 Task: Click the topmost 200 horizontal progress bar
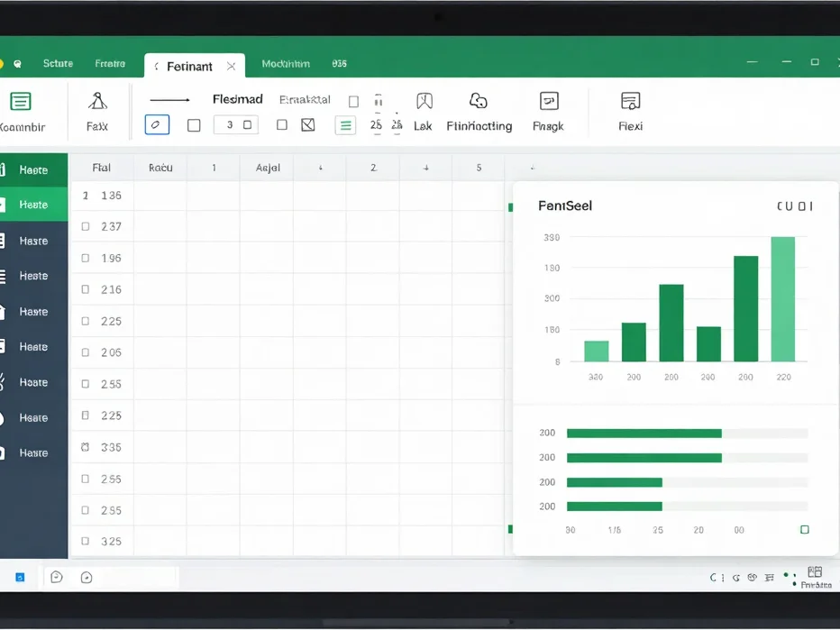click(x=688, y=434)
